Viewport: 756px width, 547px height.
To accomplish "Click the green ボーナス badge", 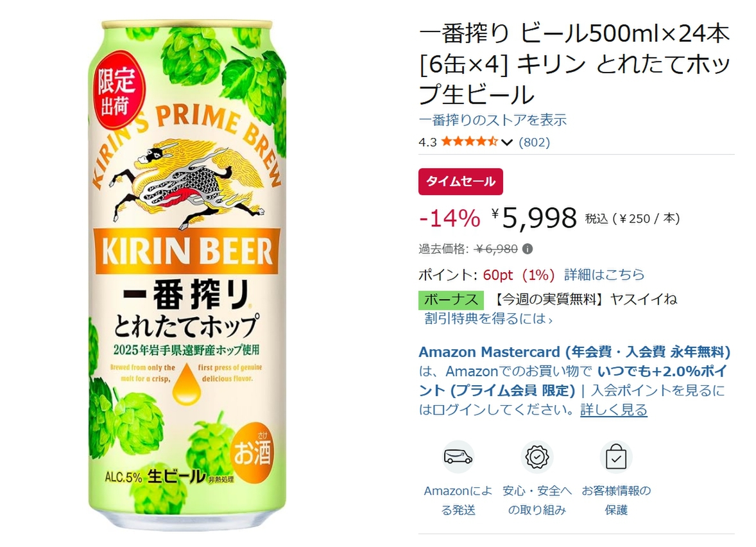I will point(451,300).
